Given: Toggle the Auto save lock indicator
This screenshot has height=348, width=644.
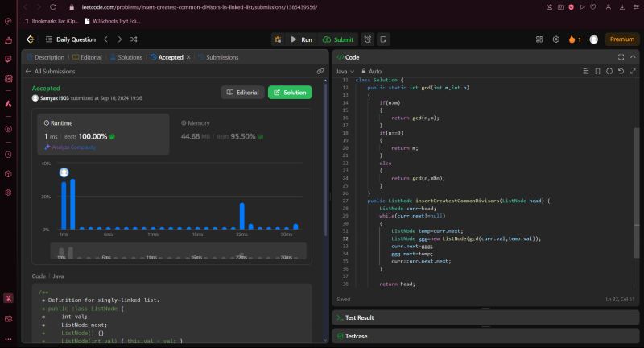Looking at the screenshot, I should 371,72.
